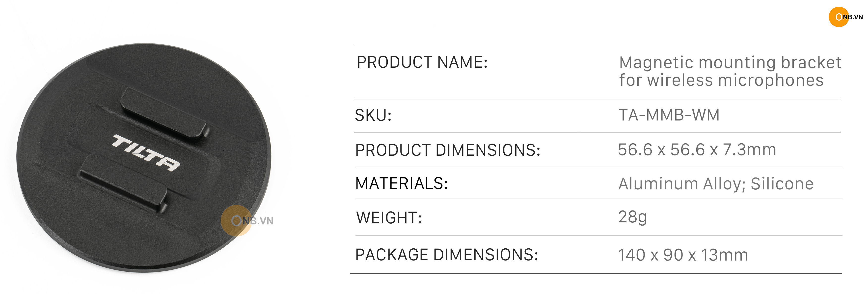Click the MATERIALS label
Image resolution: width=868 pixels, height=294 pixels.
(x=402, y=183)
